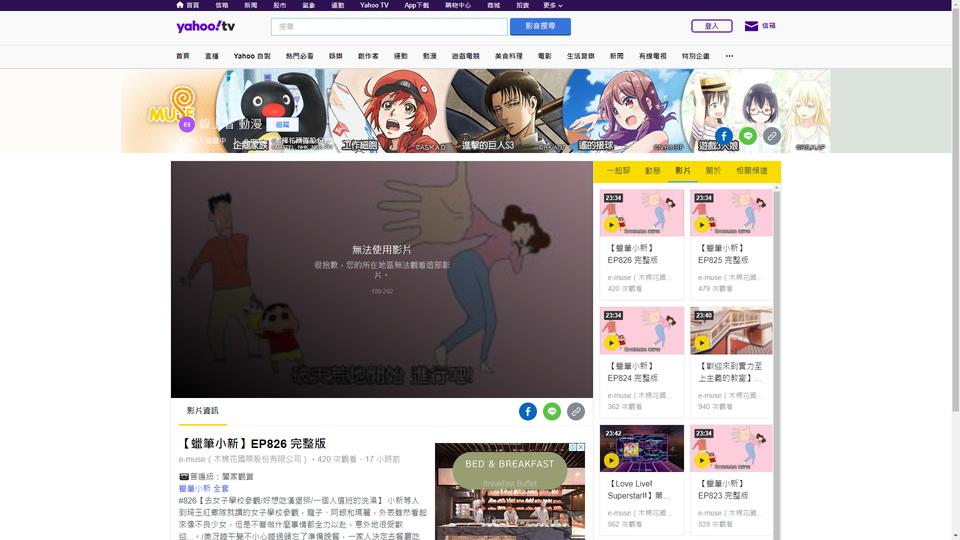Play Love Live Superstar video via play icon

pyautogui.click(x=611, y=460)
